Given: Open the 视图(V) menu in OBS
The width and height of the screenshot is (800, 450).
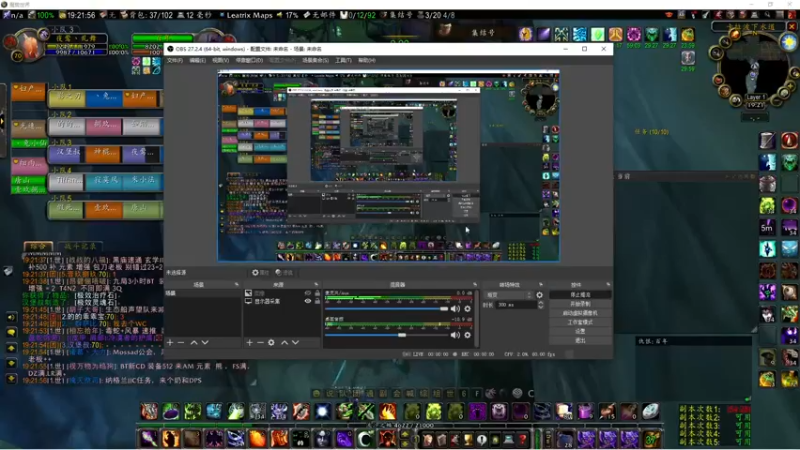Looking at the screenshot, I should (x=220, y=60).
